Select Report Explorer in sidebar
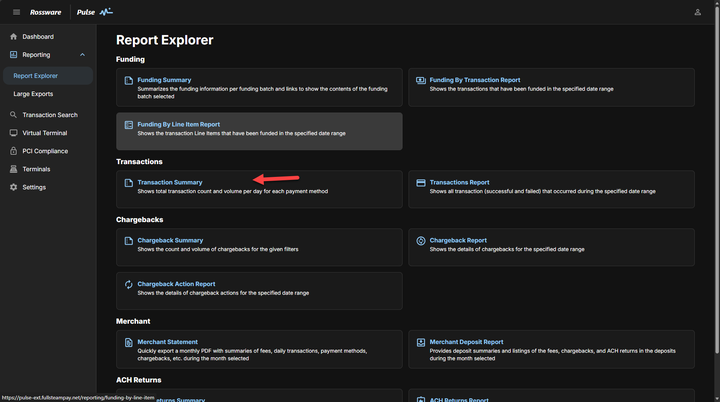Viewport: 720px width, 402px height. (x=36, y=76)
